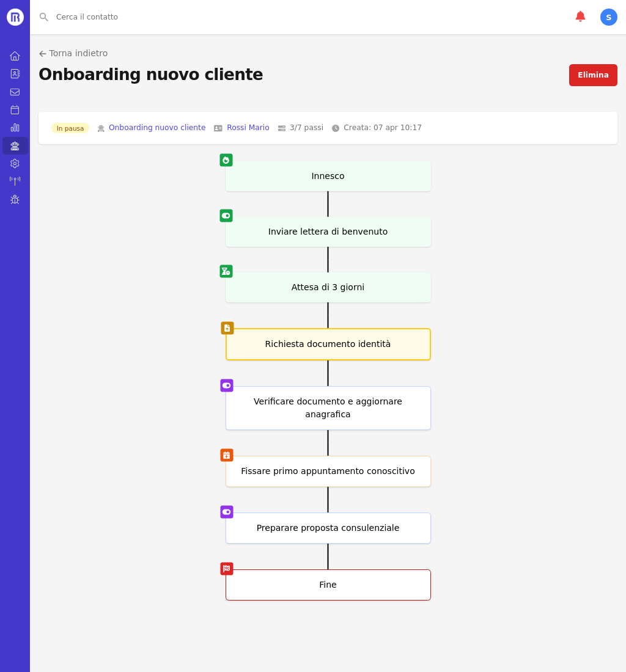Open the Statistics bar chart icon
The width and height of the screenshot is (626, 672).
coord(15,128)
